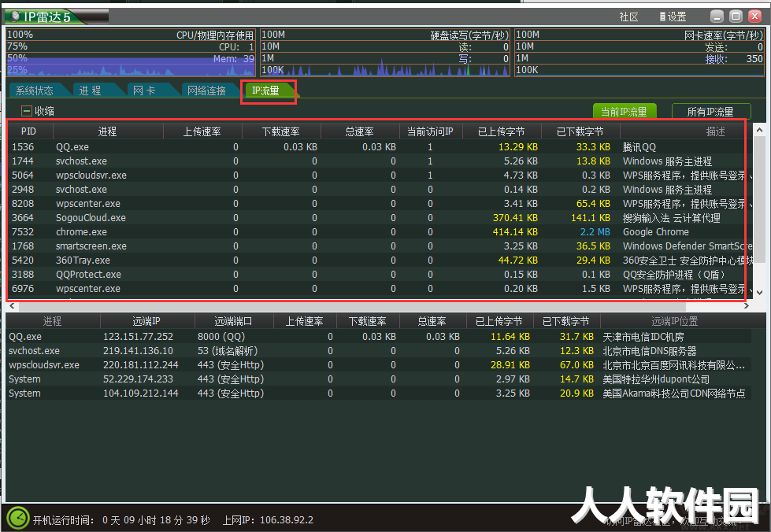Sort top table by 已下载字节 column
The width and height of the screenshot is (771, 532).
click(580, 131)
